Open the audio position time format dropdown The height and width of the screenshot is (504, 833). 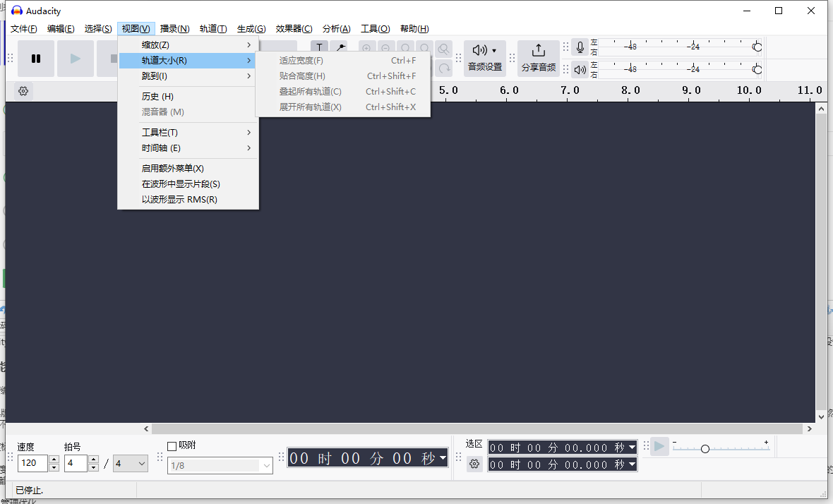pyautogui.click(x=443, y=458)
